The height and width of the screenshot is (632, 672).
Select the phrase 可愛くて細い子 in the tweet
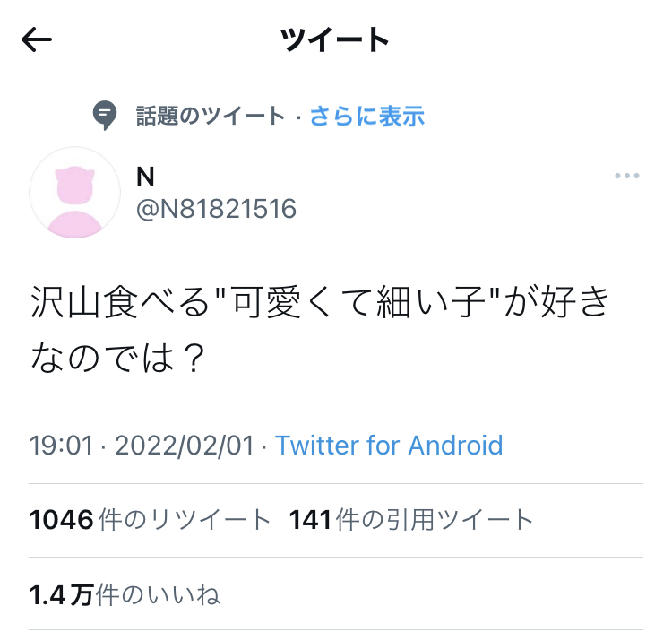[x=359, y=302]
